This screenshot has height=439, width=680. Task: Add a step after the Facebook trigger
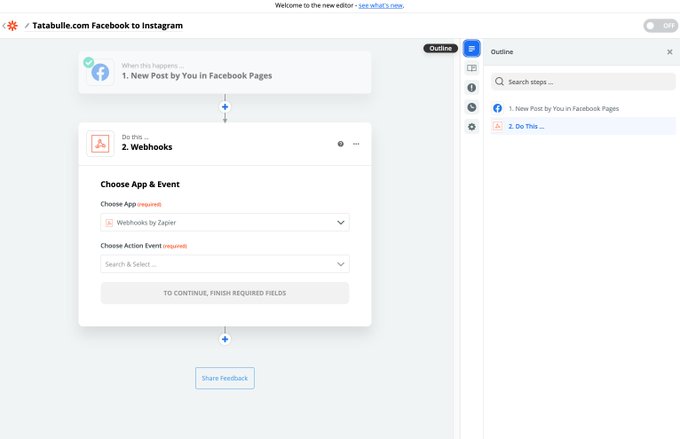tap(225, 107)
